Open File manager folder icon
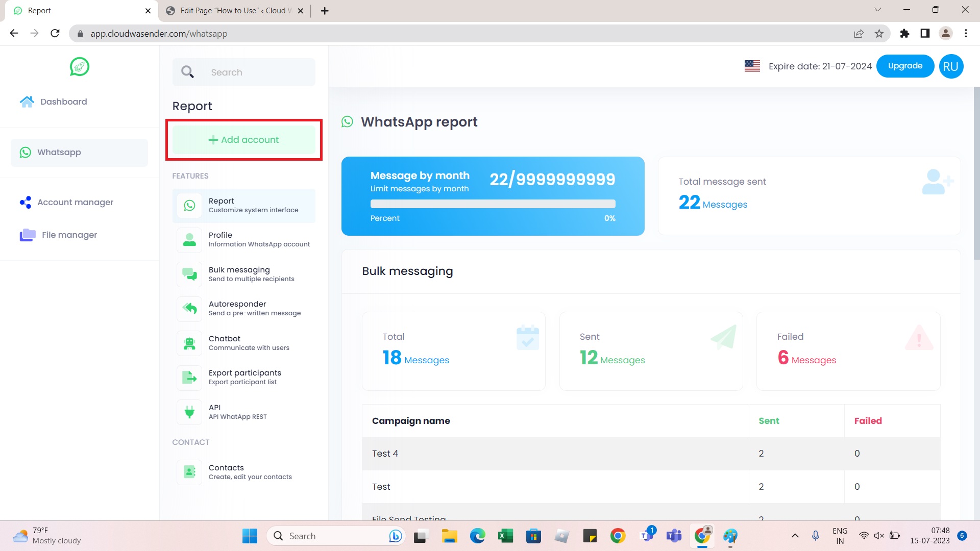The width and height of the screenshot is (980, 551). (28, 235)
